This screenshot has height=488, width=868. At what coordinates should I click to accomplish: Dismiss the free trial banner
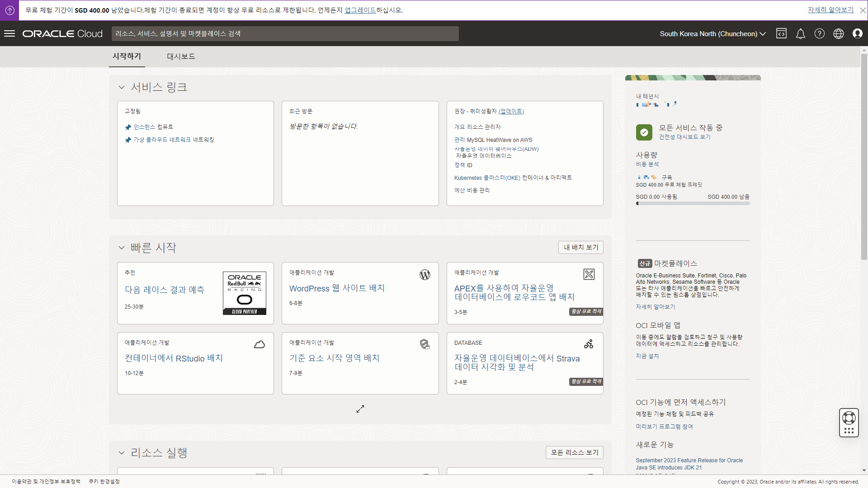pyautogui.click(x=863, y=10)
